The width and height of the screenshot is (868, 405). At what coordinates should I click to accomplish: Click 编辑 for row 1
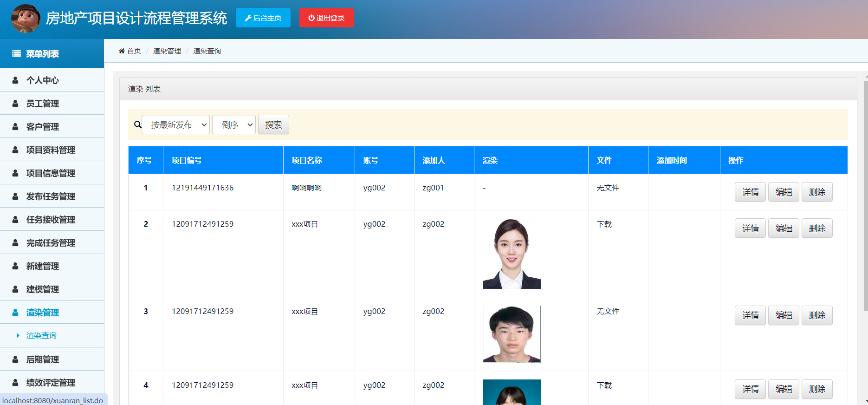[784, 192]
